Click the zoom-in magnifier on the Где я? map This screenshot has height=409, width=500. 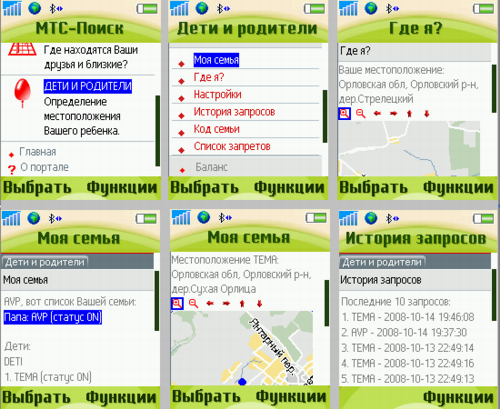(344, 114)
